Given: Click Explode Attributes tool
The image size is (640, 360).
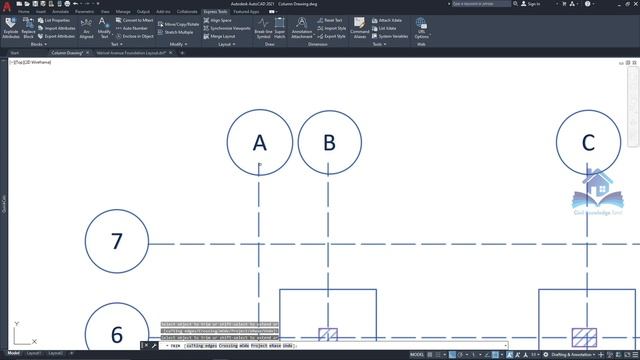Looking at the screenshot, I should point(11,28).
